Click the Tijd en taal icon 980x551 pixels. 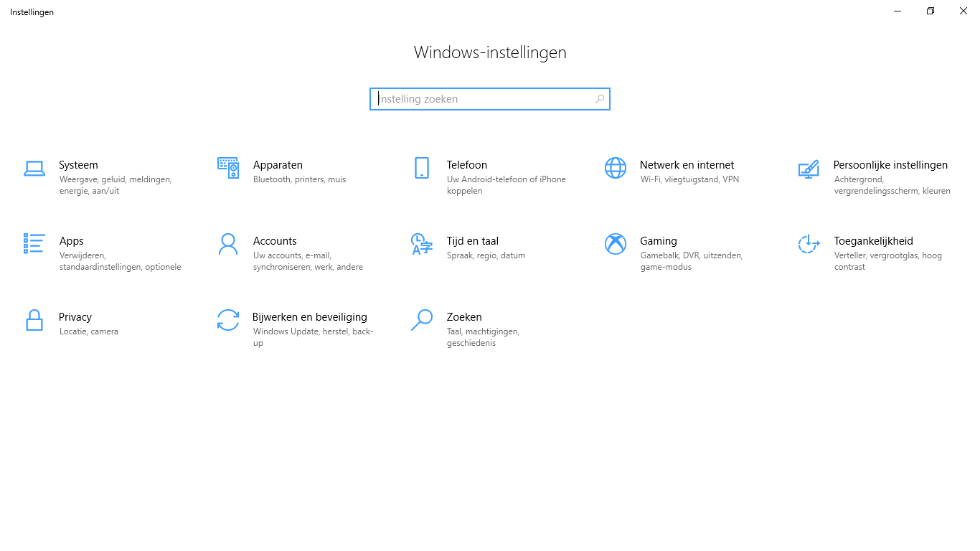point(422,244)
